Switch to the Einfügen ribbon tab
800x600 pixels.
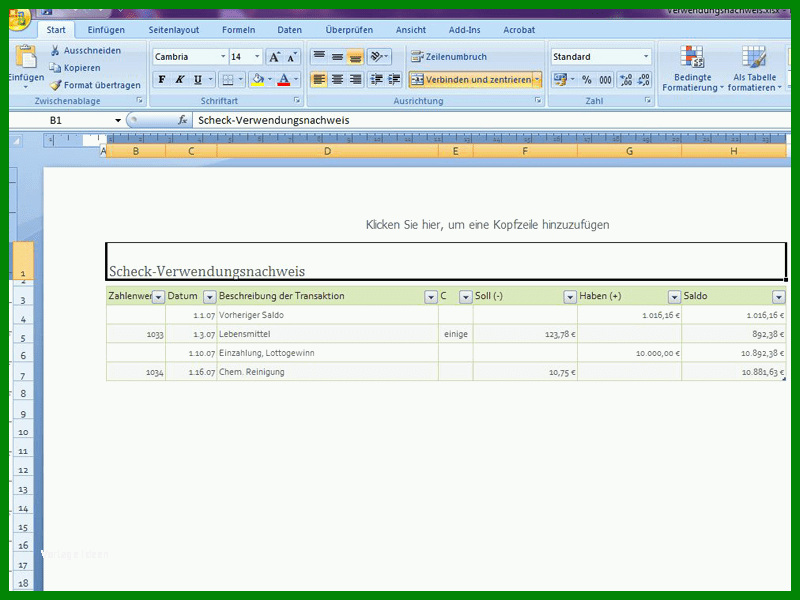[x=106, y=30]
